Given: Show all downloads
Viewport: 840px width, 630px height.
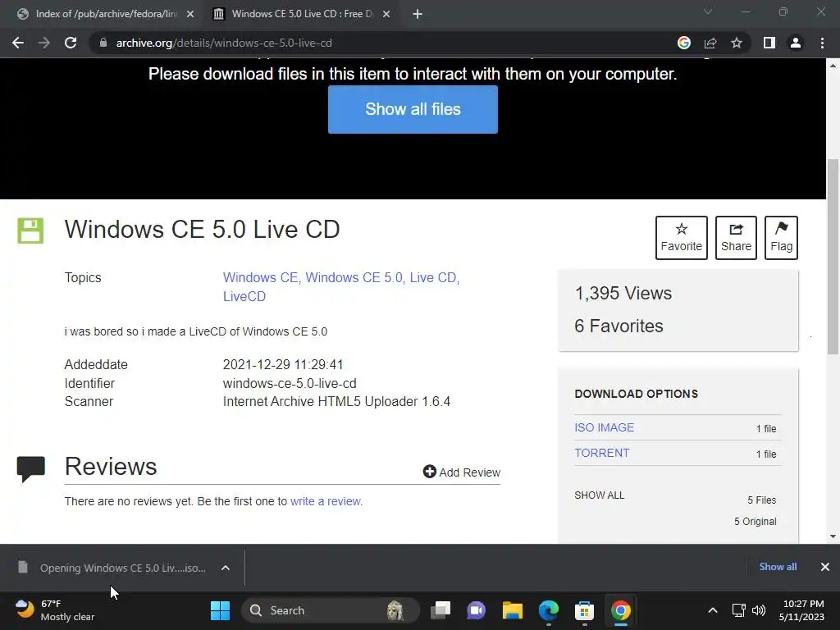Looking at the screenshot, I should pos(778,566).
